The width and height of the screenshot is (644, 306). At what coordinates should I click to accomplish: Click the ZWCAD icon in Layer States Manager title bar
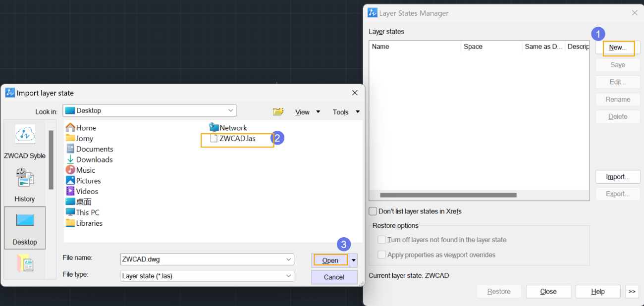(x=372, y=13)
